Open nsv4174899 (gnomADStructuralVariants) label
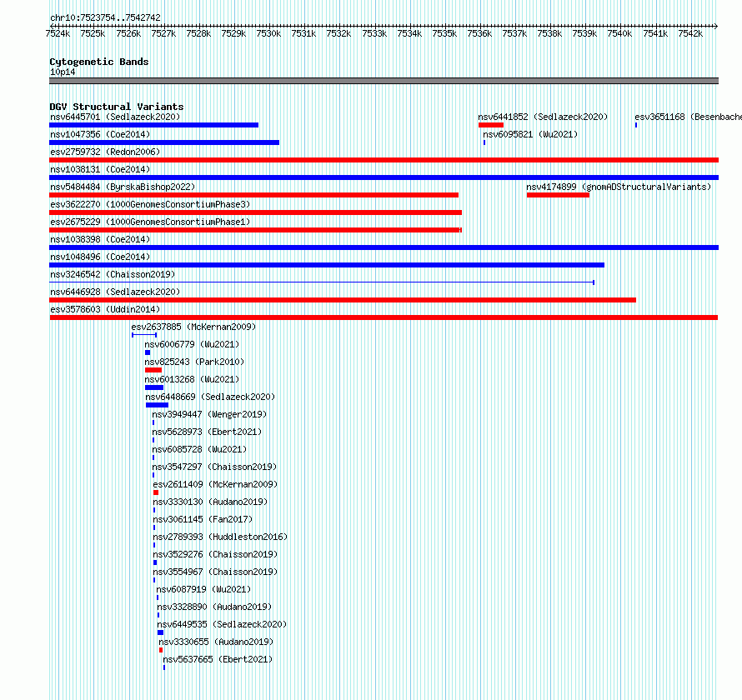The height and width of the screenshot is (700, 742). click(x=619, y=187)
